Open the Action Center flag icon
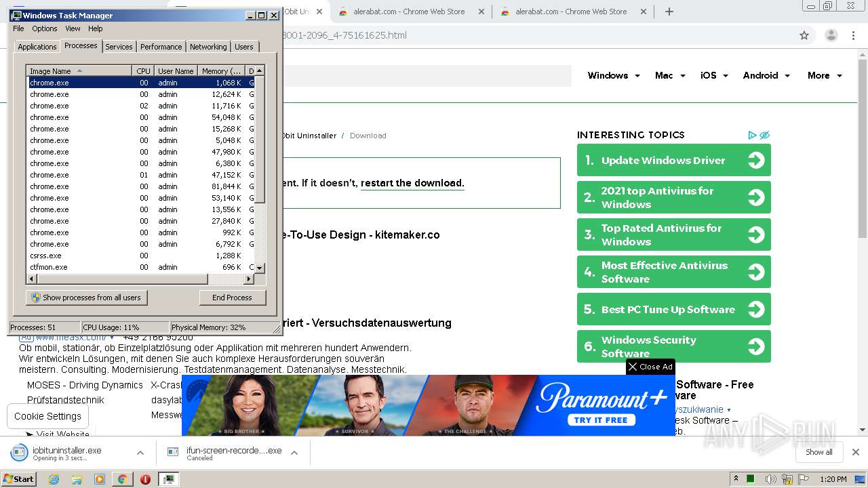 (x=804, y=479)
